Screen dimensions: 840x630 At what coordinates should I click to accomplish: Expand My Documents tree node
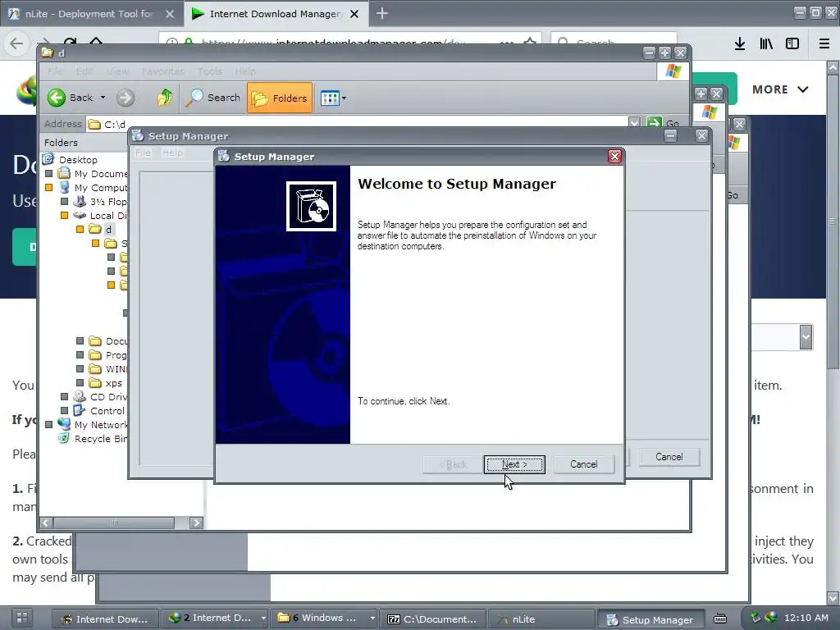pos(48,174)
